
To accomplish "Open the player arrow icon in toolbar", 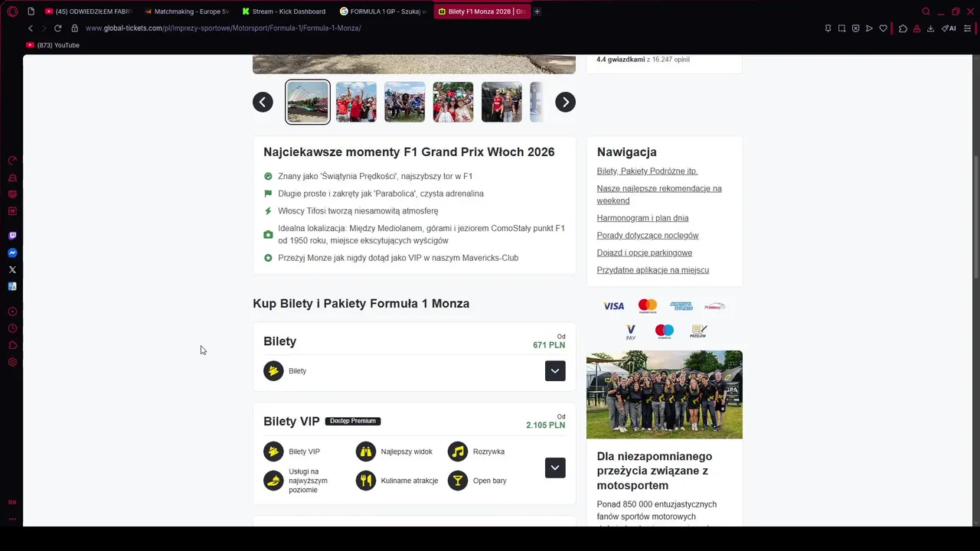I will [869, 28].
